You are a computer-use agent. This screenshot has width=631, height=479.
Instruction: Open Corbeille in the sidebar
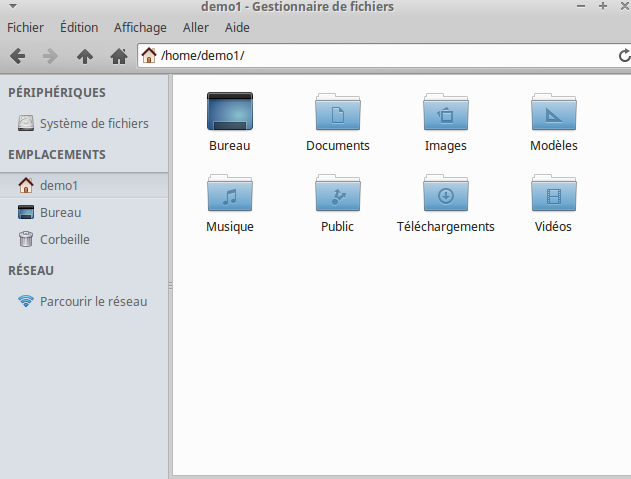tap(64, 239)
